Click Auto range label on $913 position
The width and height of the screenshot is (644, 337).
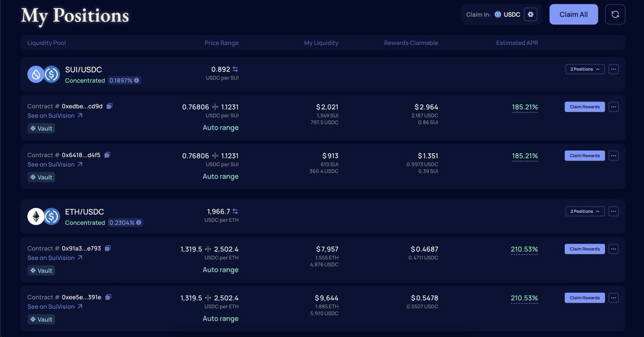pyautogui.click(x=221, y=177)
